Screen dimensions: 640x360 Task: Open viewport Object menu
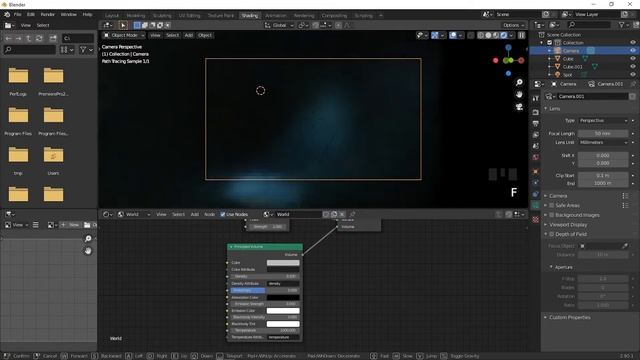[x=205, y=36]
